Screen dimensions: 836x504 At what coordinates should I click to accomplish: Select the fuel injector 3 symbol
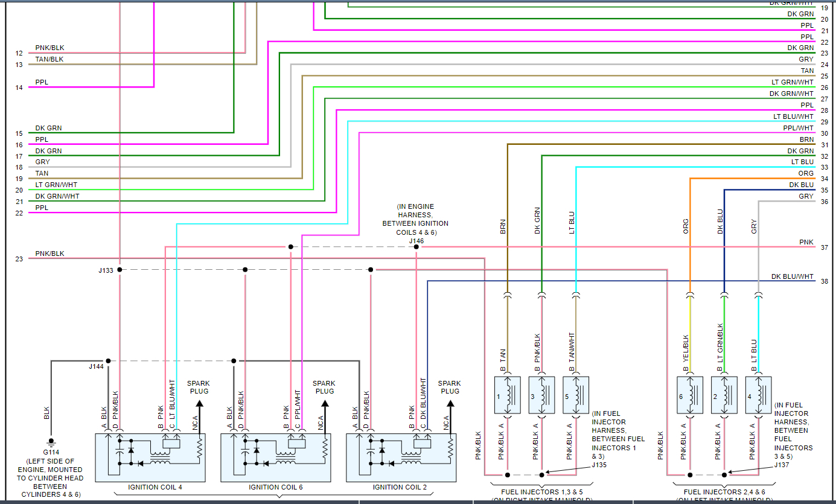(x=541, y=395)
